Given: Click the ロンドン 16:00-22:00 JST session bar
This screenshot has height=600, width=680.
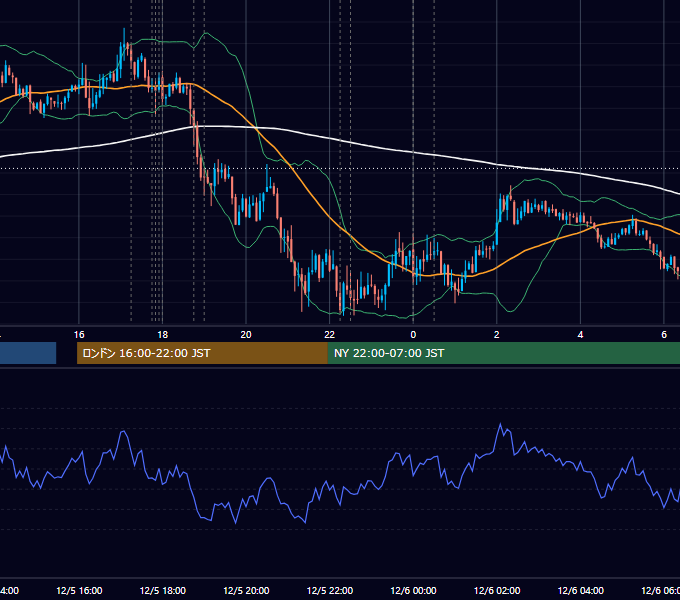Looking at the screenshot, I should (x=202, y=353).
